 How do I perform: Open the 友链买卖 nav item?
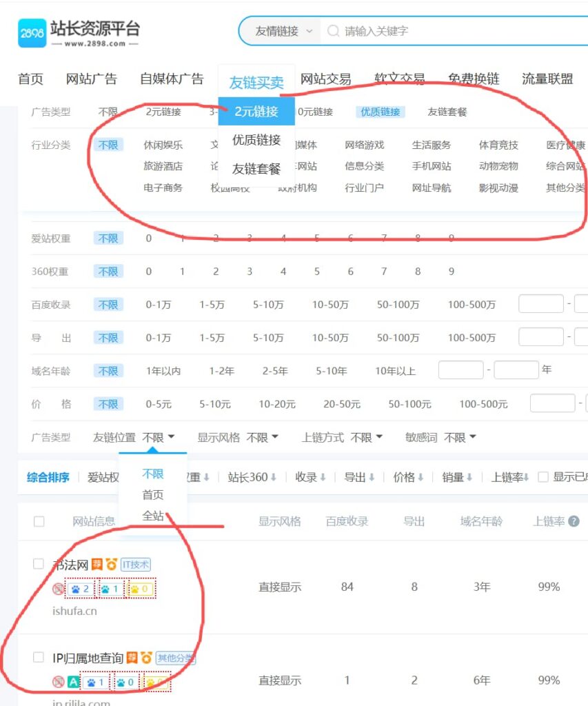click(x=256, y=83)
